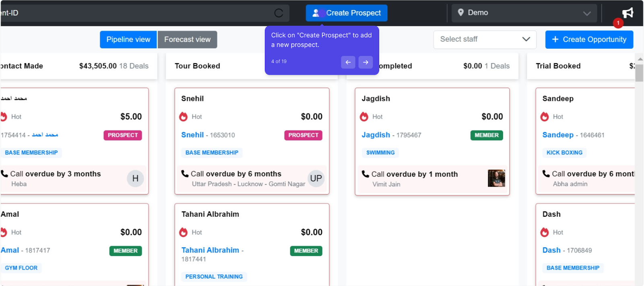The image size is (644, 286).
Task: Go to previous tour tip arrow
Action: (348, 62)
